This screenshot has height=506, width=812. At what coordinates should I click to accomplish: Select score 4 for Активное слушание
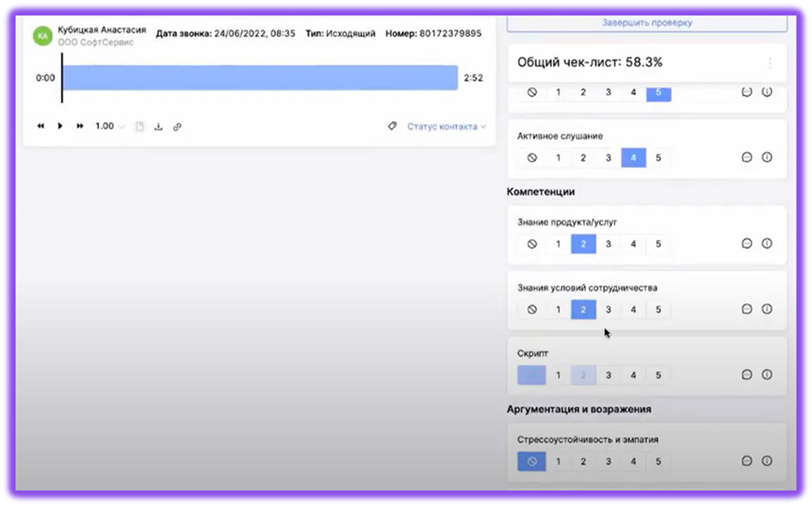tap(633, 158)
